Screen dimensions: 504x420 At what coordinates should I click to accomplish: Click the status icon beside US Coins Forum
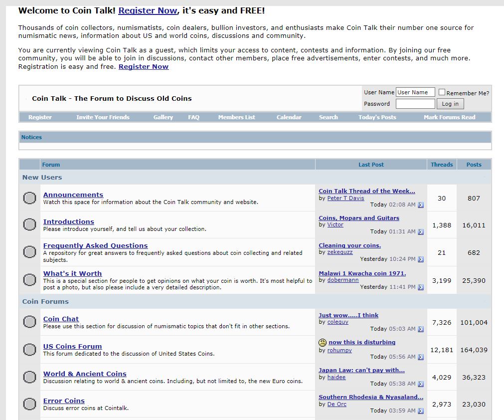[29, 350]
